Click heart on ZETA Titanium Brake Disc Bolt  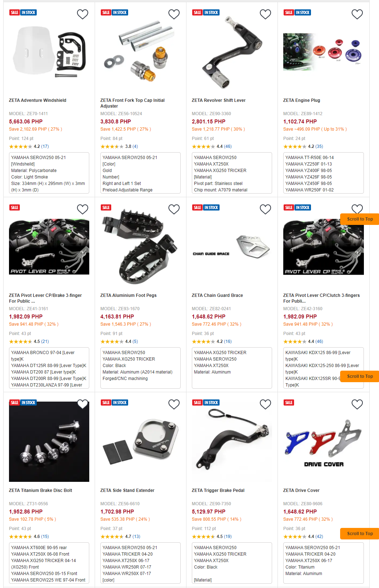(x=83, y=404)
